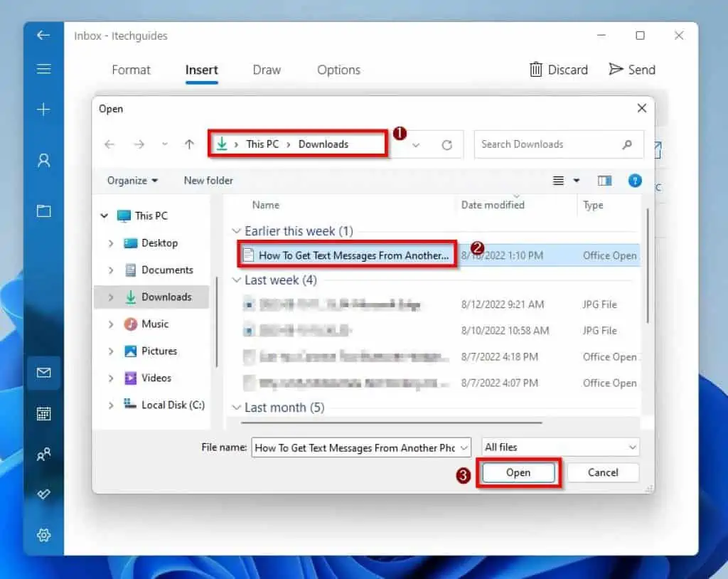Image resolution: width=728 pixels, height=579 pixels.
Task: Click the hamburger menu icon
Action: [x=43, y=69]
